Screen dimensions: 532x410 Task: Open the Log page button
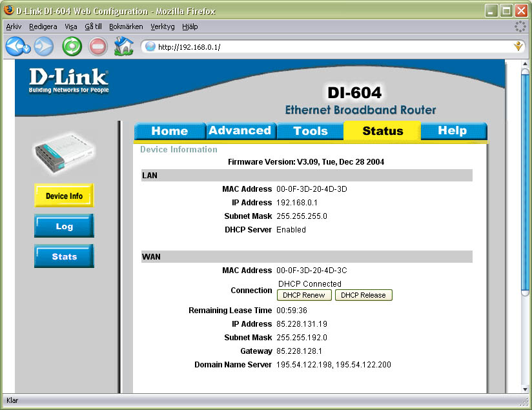pos(64,226)
